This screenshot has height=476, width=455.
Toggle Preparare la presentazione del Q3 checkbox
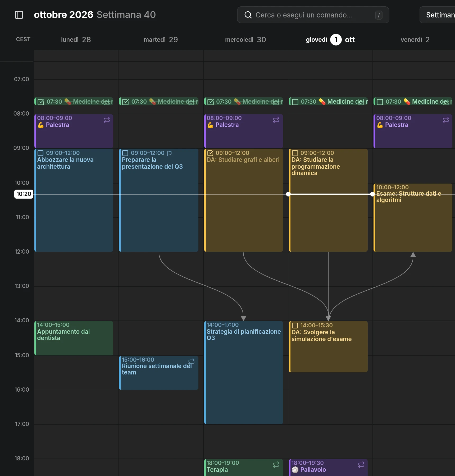point(125,153)
